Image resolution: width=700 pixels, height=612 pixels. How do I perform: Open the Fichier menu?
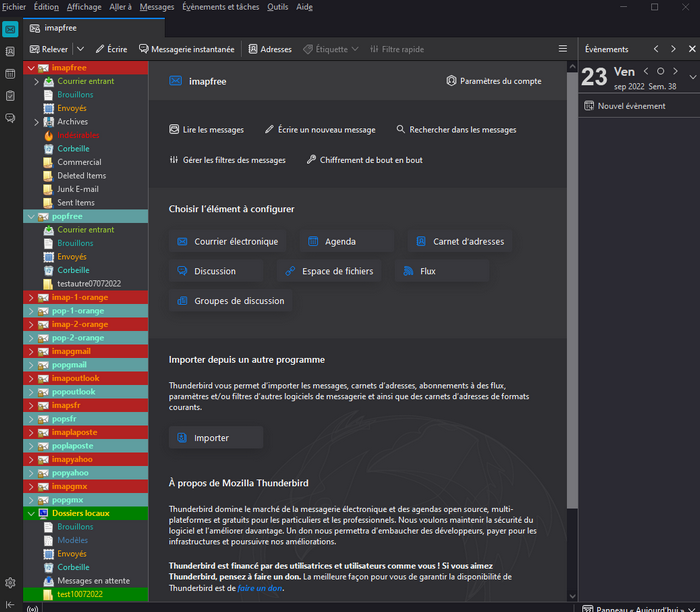point(14,7)
